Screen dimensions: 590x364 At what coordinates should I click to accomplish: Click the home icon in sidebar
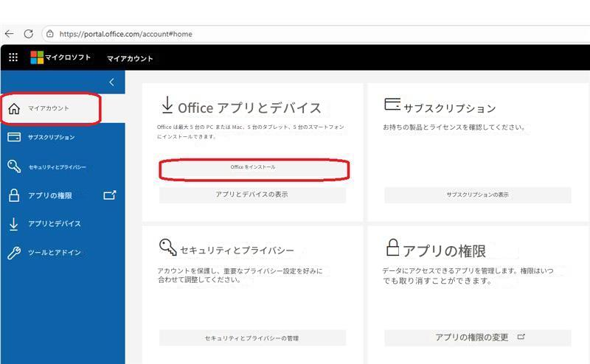14,108
